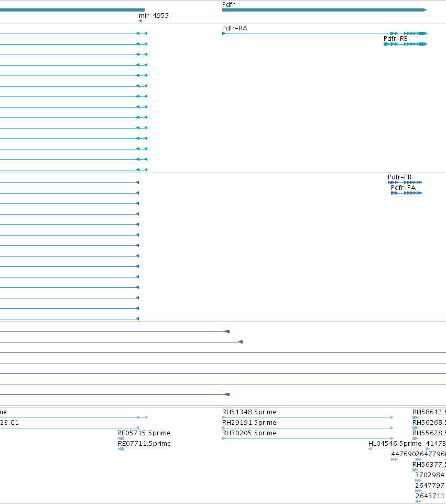446x504 pixels.
Task: Click the HL04546.5prime EST label
Action: coord(395,444)
